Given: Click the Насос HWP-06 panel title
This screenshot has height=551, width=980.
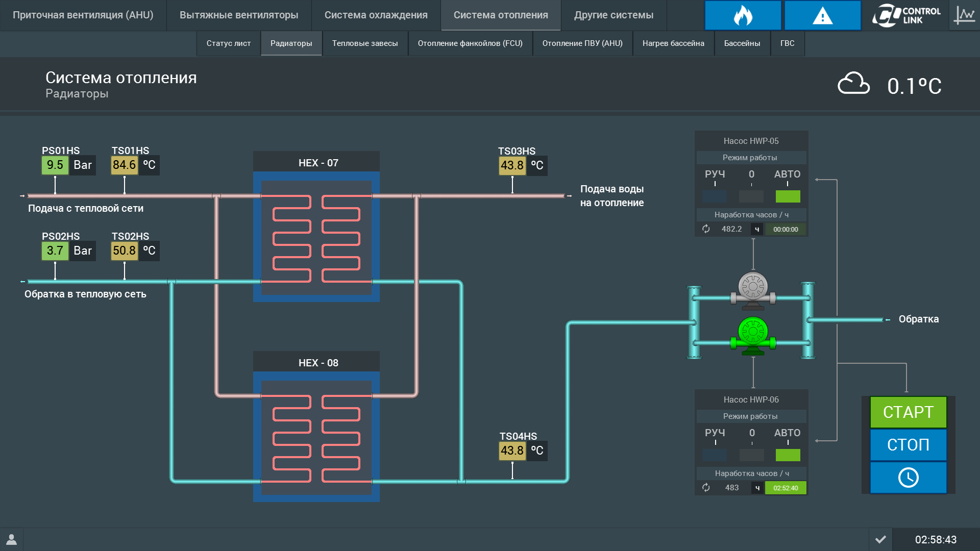Looking at the screenshot, I should pyautogui.click(x=751, y=399).
